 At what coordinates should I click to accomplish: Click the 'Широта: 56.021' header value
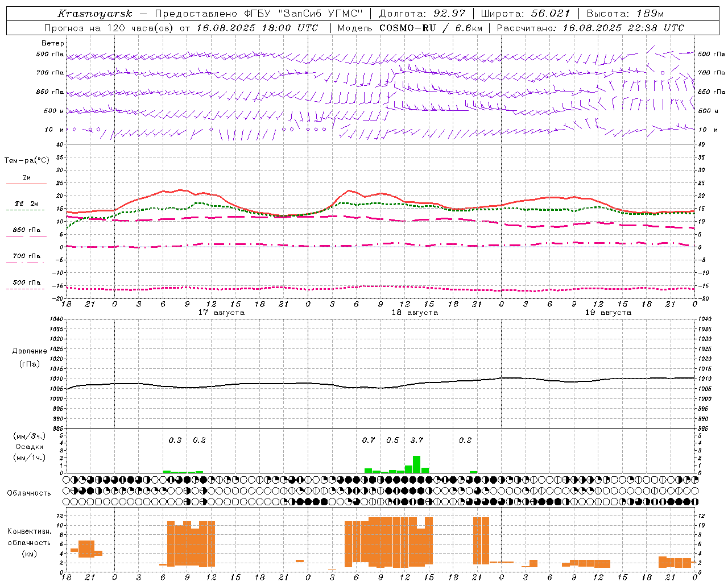point(526,14)
